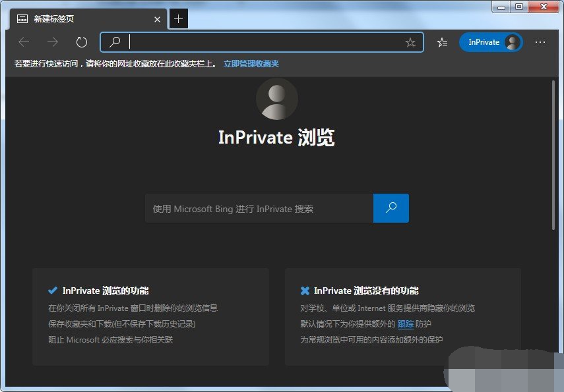Click the page's vertical scrollbar
564x392 pixels.
pos(553,155)
